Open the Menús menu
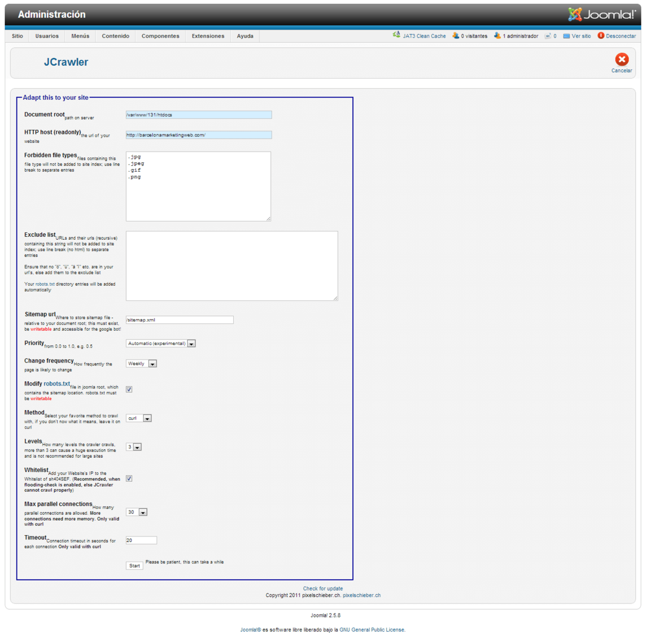This screenshot has height=644, width=646. click(80, 36)
